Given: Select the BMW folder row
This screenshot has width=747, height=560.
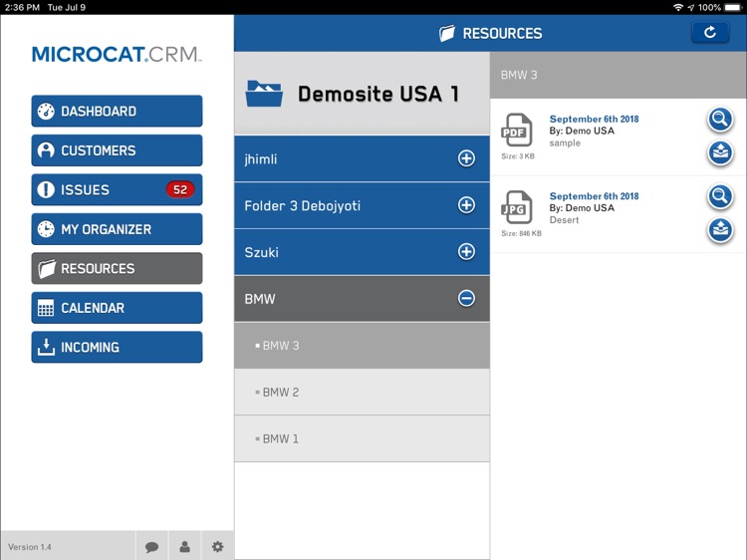Looking at the screenshot, I should pyautogui.click(x=363, y=299).
